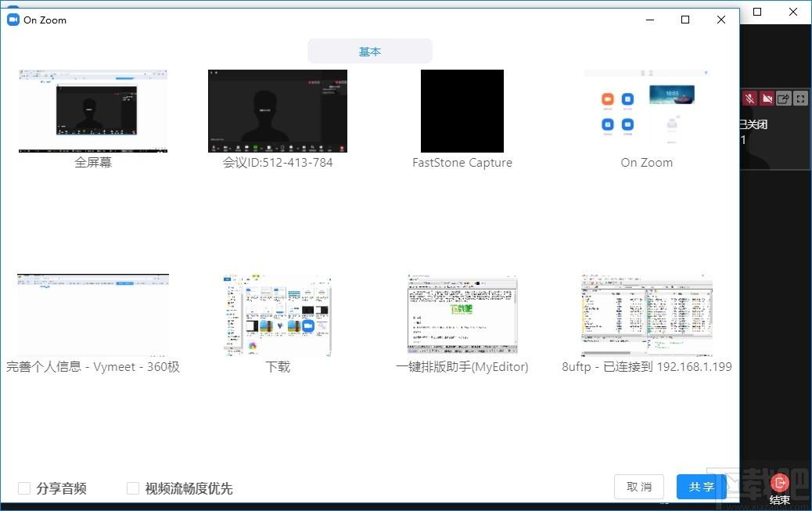
Task: Click the 取消 cancel button
Action: [639, 487]
